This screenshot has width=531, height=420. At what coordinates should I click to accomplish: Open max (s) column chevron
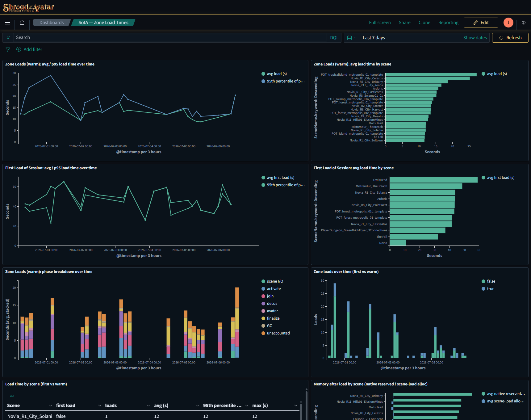click(296, 405)
